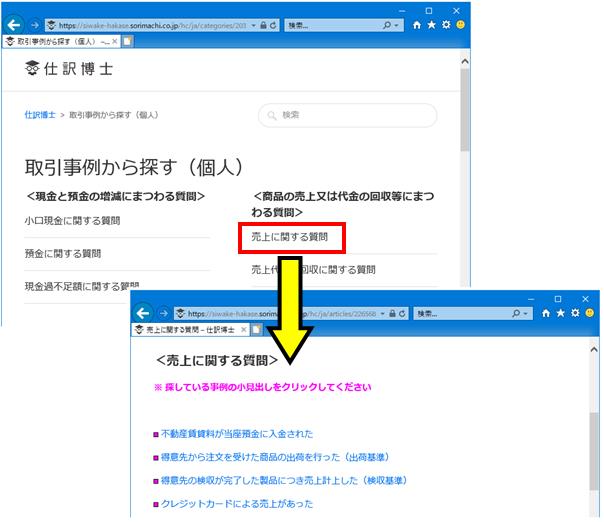Open settings gear in the upper browser
Screen dimensions: 604x522
(x=446, y=25)
